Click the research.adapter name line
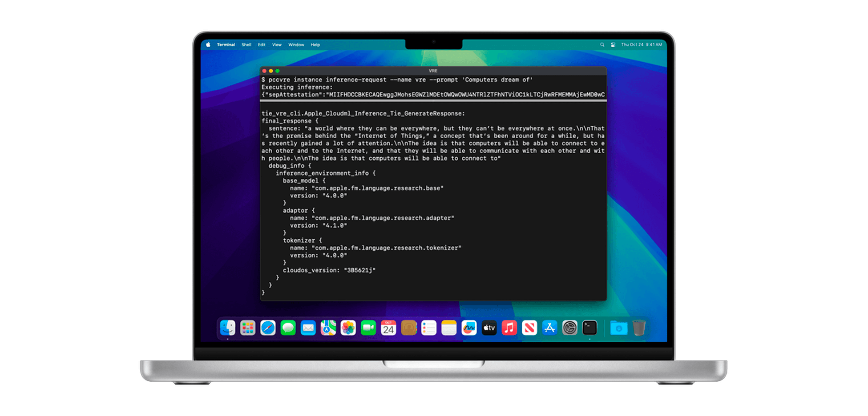Image resolution: width=868 pixels, height=416 pixels. pyautogui.click(x=372, y=218)
